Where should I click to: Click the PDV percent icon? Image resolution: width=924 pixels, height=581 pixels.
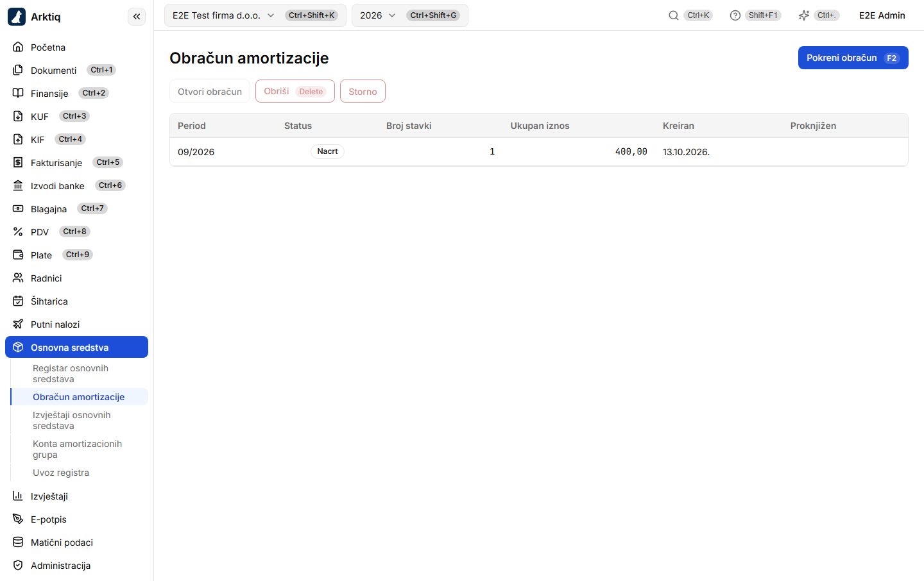point(18,232)
